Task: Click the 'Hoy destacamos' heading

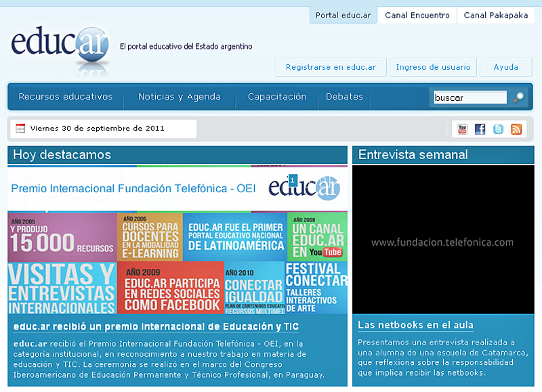Action: (x=62, y=155)
